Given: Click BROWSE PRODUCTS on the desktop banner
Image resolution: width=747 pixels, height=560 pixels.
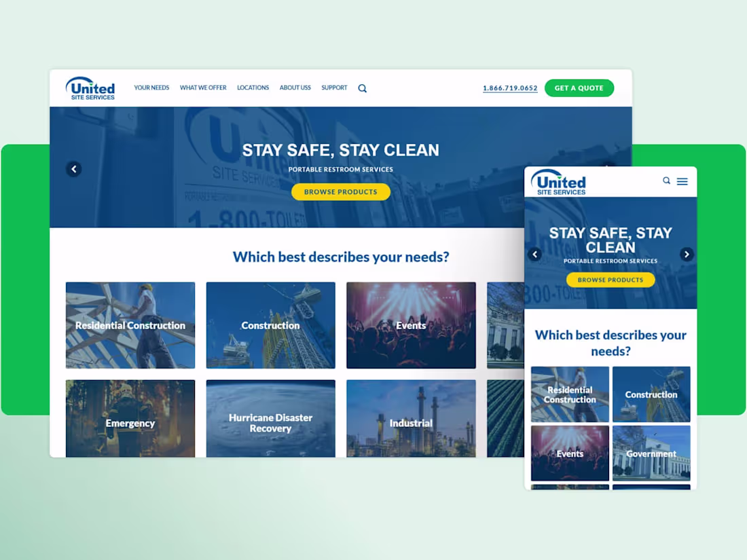Looking at the screenshot, I should pos(340,191).
